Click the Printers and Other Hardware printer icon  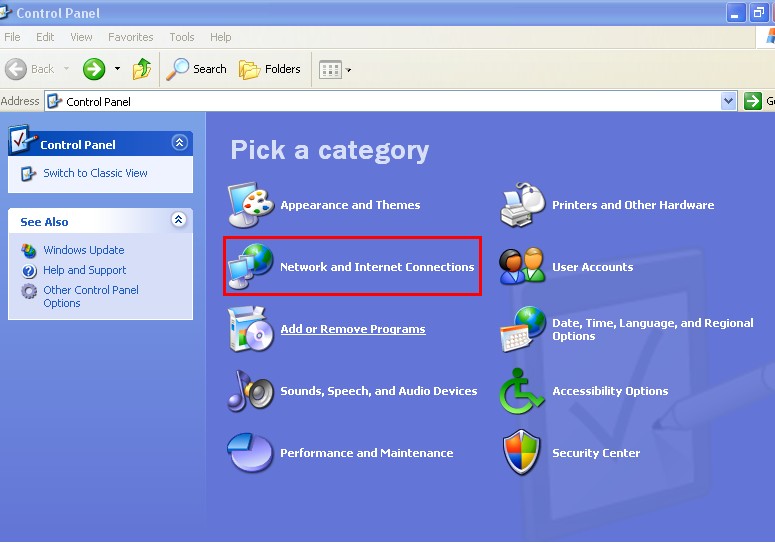pyautogui.click(x=522, y=205)
